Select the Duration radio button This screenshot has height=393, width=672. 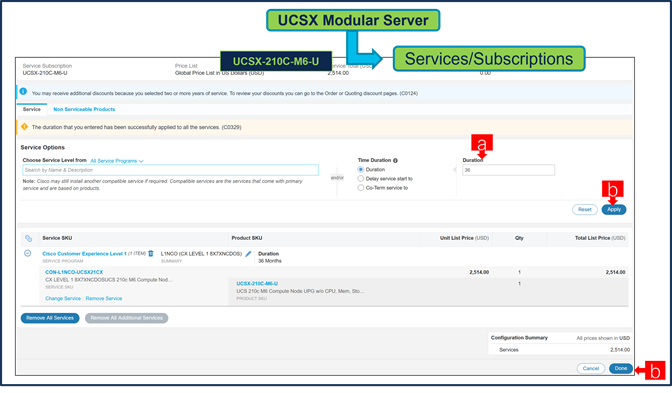(x=361, y=169)
